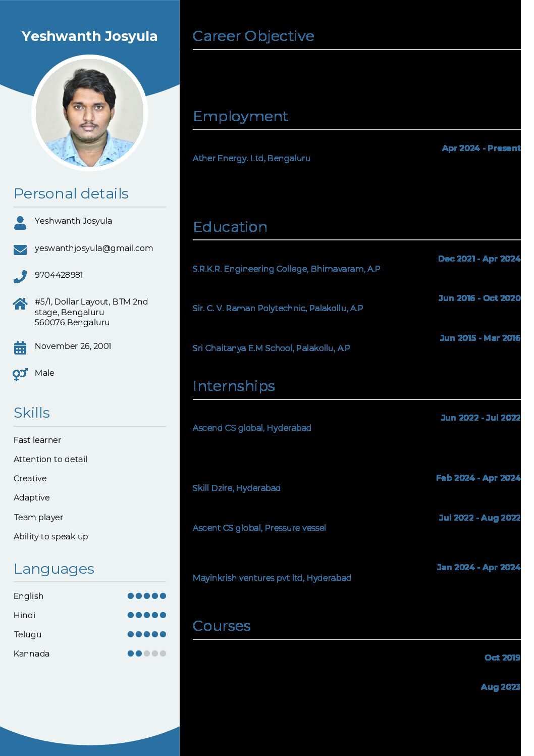This screenshot has height=756, width=534.
Task: Click the Jun 2022 - Jul 2022 date
Action: click(x=480, y=418)
